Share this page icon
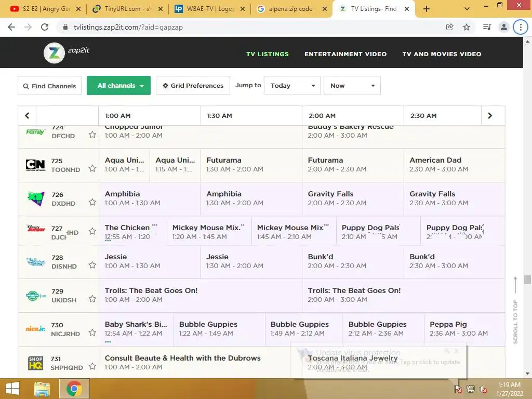This screenshot has height=399, width=532. tap(449, 27)
